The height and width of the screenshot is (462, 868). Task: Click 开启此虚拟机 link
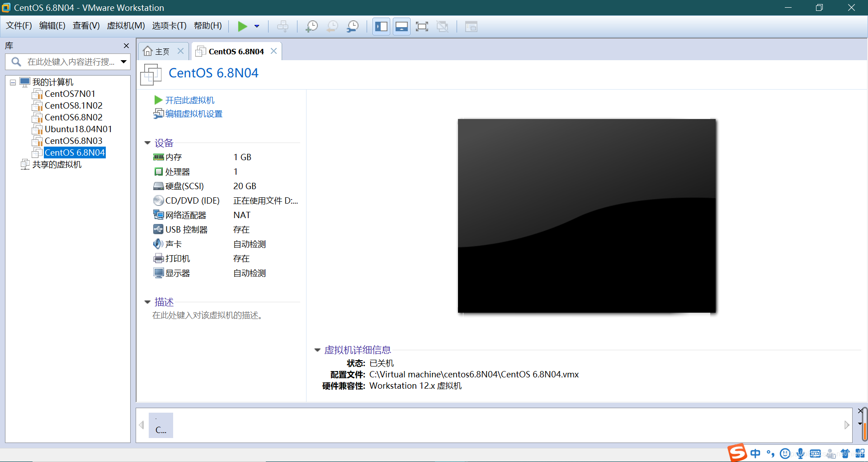pyautogui.click(x=189, y=100)
